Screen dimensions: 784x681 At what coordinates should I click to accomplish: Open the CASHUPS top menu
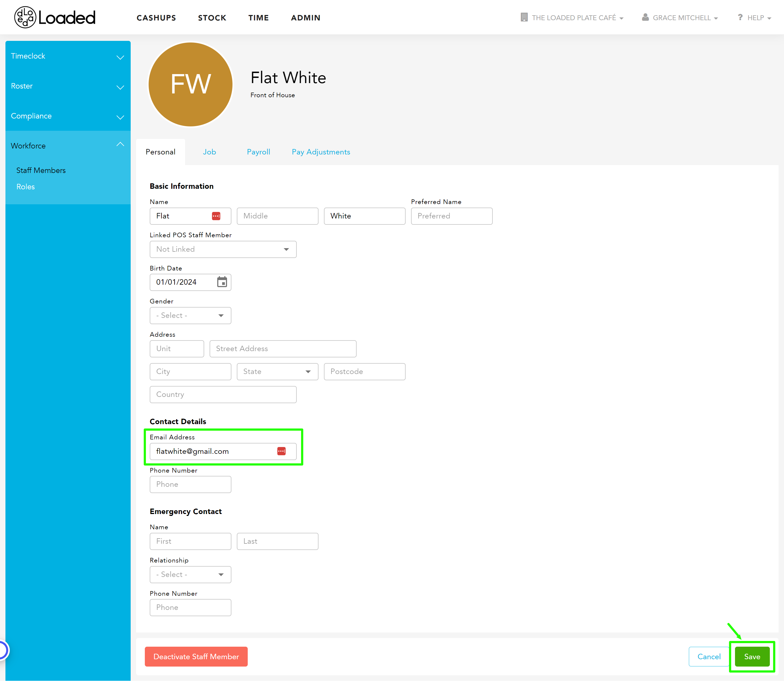click(156, 18)
